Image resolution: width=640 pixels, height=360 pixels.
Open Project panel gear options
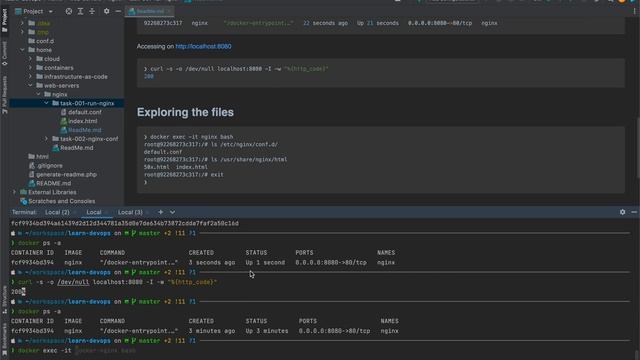[107, 11]
